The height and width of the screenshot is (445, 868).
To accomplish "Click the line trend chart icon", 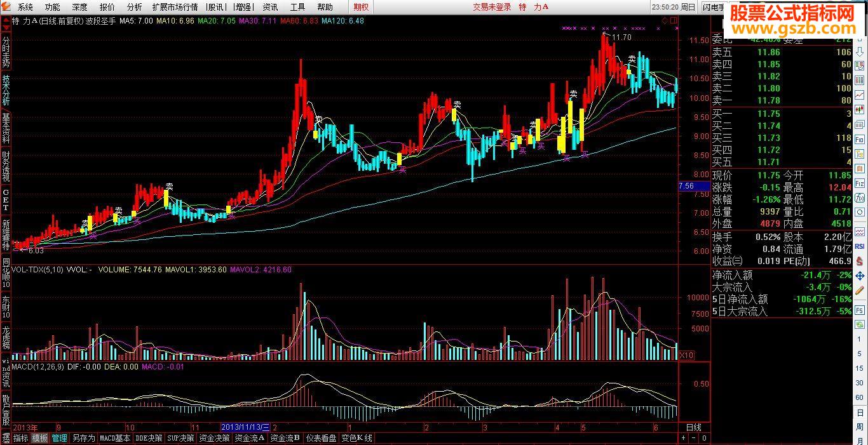I will [x=859, y=95].
